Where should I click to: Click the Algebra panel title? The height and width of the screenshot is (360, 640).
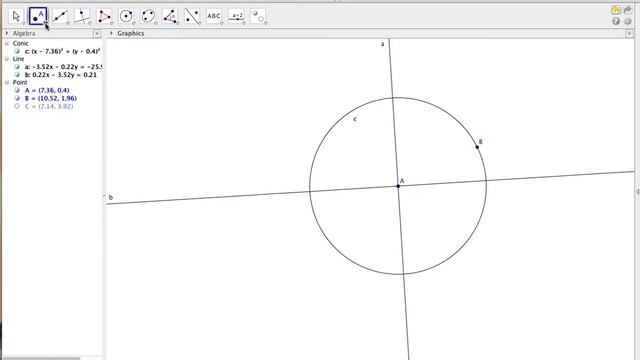(x=24, y=33)
